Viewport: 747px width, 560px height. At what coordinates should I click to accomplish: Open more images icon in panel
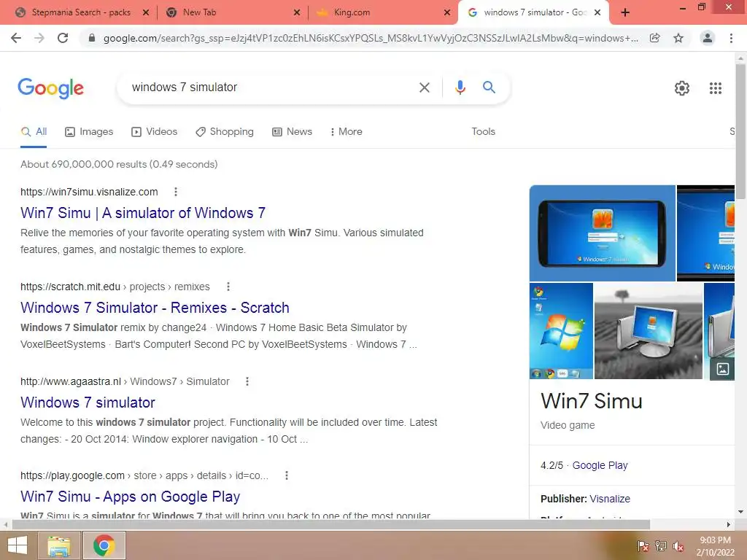(722, 368)
